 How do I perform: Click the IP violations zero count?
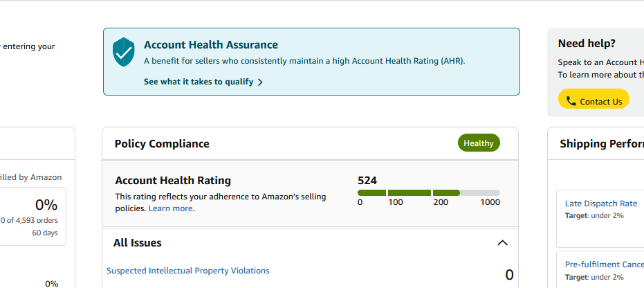point(509,275)
